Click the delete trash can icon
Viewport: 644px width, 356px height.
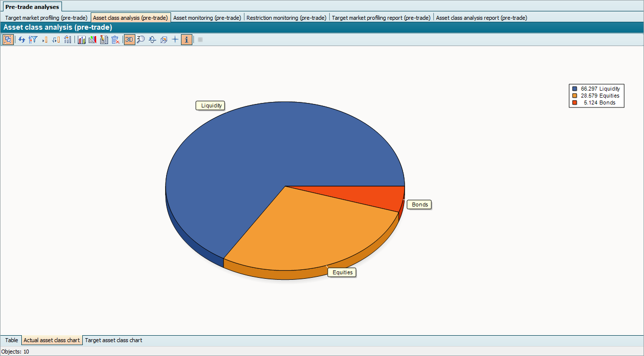tap(115, 40)
